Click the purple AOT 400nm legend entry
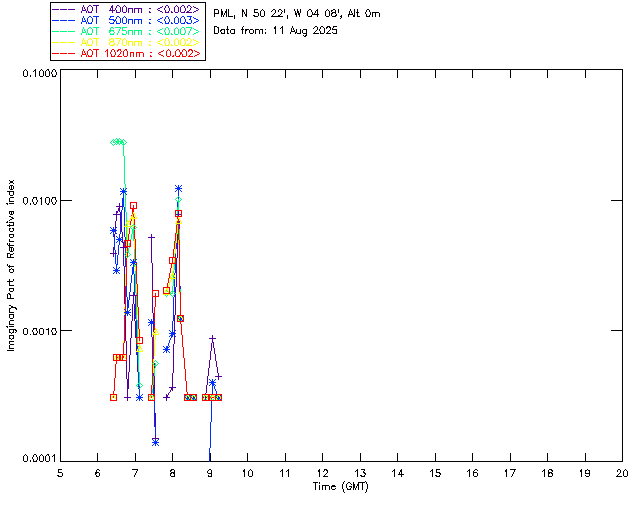 [128, 9]
